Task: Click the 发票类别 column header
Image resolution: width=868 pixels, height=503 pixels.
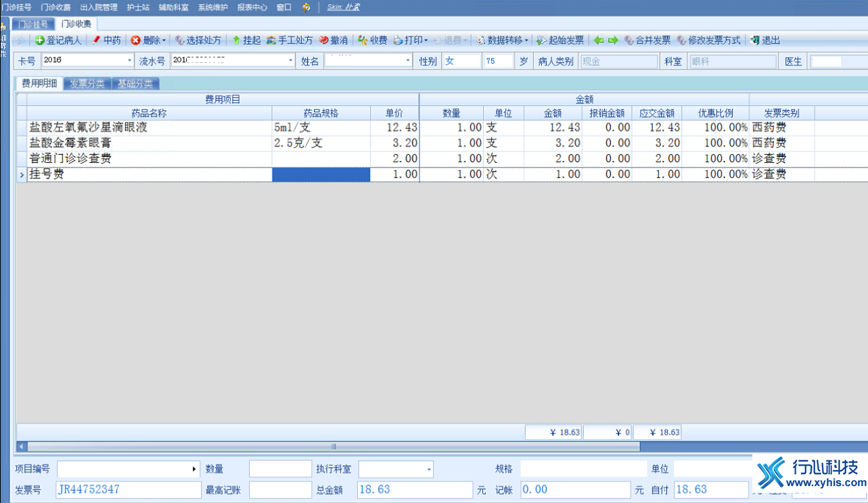Action: [x=782, y=113]
